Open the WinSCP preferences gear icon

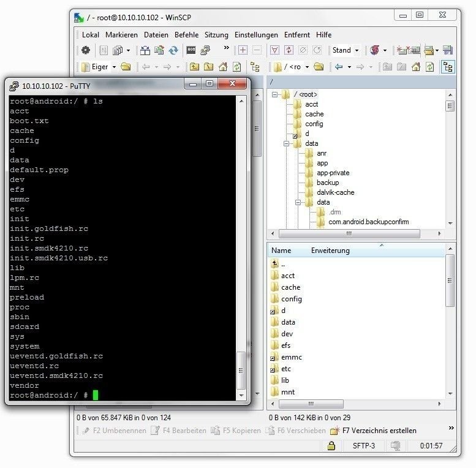click(86, 50)
